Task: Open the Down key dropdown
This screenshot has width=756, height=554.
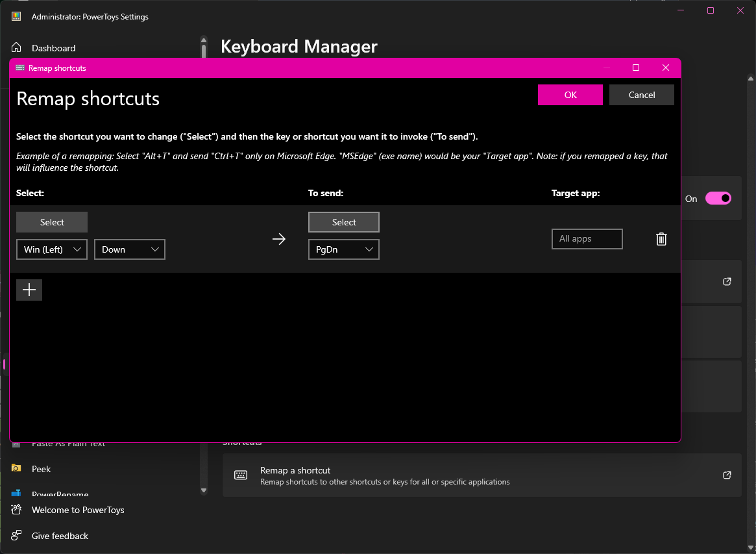Action: (129, 249)
